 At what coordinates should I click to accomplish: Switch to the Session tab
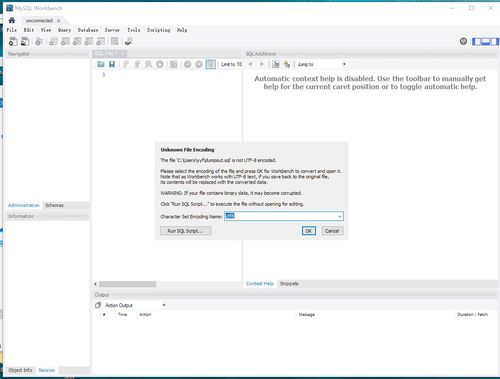pos(47,370)
